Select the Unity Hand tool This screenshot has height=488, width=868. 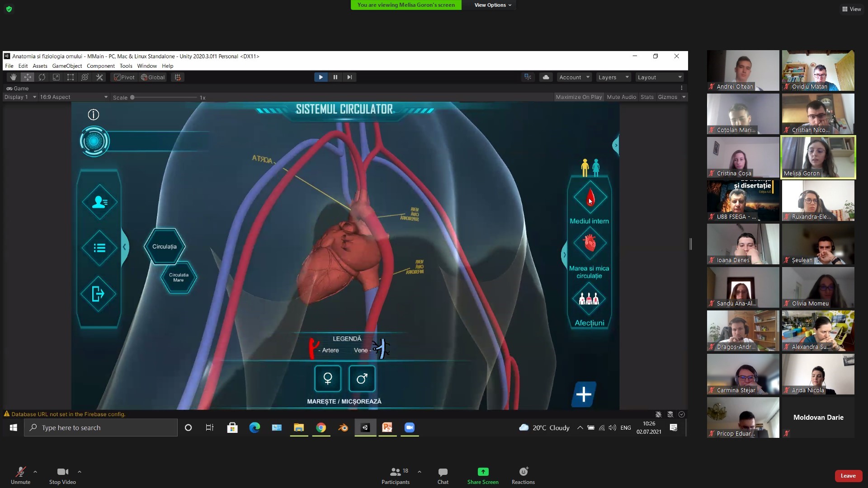point(14,77)
